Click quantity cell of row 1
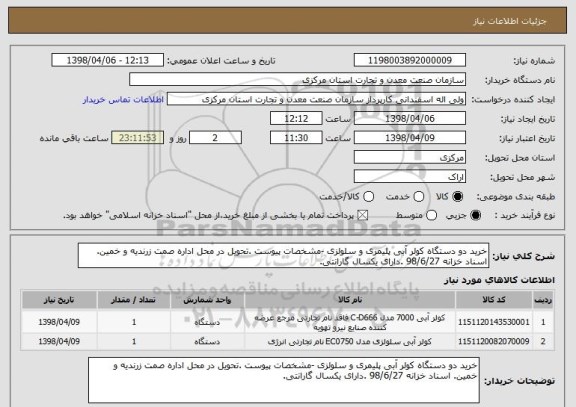The width and height of the screenshot is (576, 407). click(134, 322)
